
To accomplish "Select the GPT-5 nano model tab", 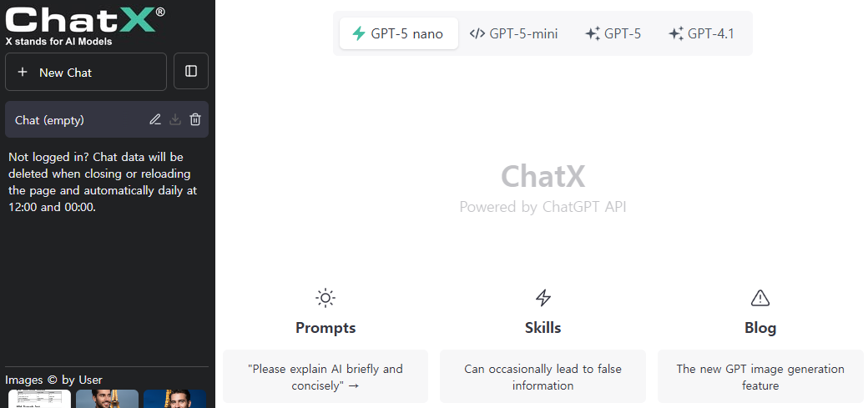I will (x=399, y=33).
